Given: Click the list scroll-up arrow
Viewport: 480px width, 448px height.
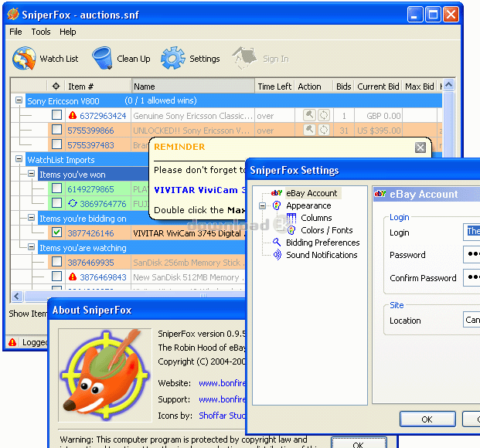Looking at the screenshot, I should [449, 85].
